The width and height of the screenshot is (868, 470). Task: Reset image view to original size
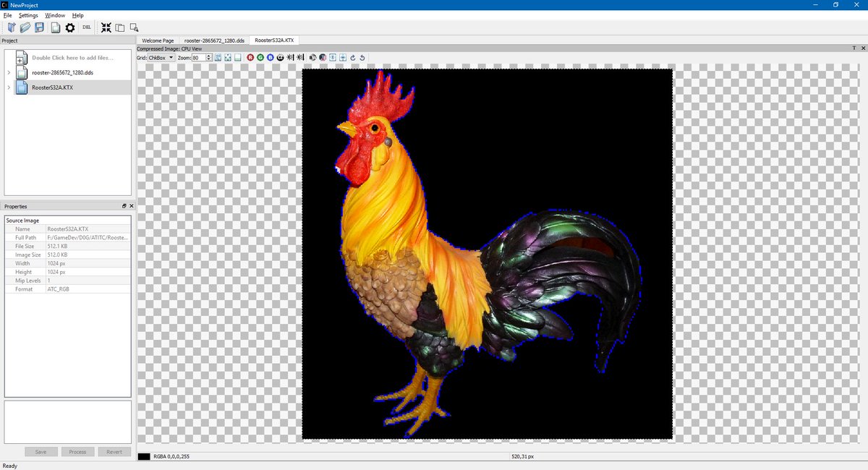[x=218, y=57]
